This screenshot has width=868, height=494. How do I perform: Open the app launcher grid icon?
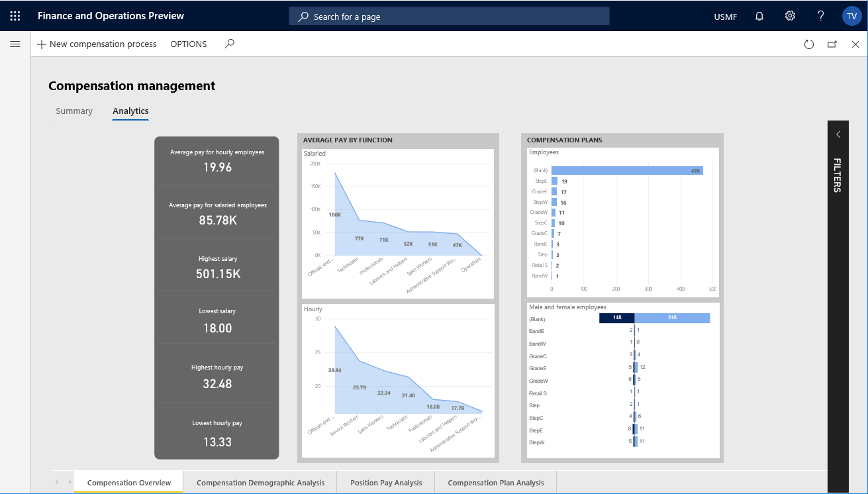pos(15,15)
